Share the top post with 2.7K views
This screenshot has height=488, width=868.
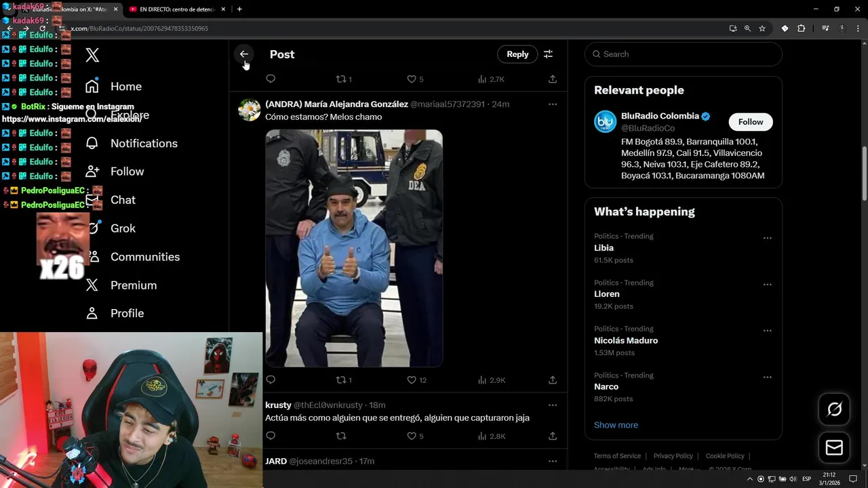click(x=553, y=79)
